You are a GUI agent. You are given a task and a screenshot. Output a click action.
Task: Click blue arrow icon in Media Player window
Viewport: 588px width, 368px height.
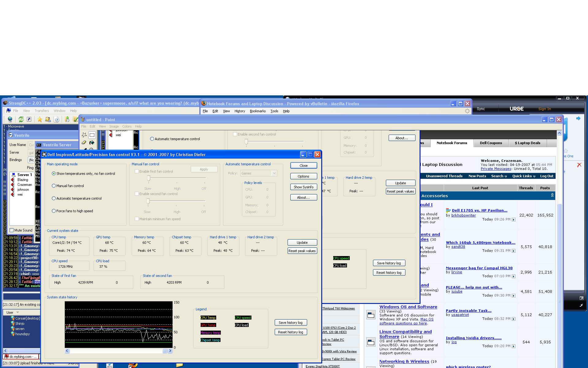(x=578, y=118)
